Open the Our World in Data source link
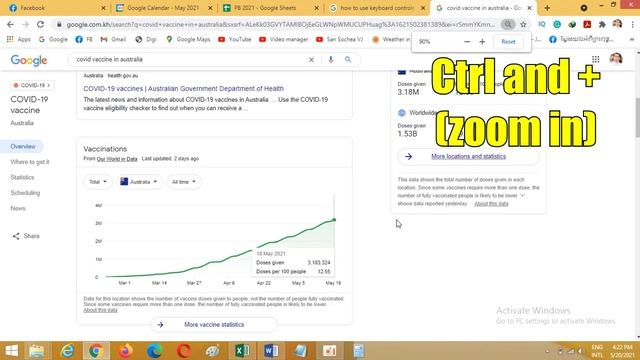The image size is (640, 360). click(117, 159)
